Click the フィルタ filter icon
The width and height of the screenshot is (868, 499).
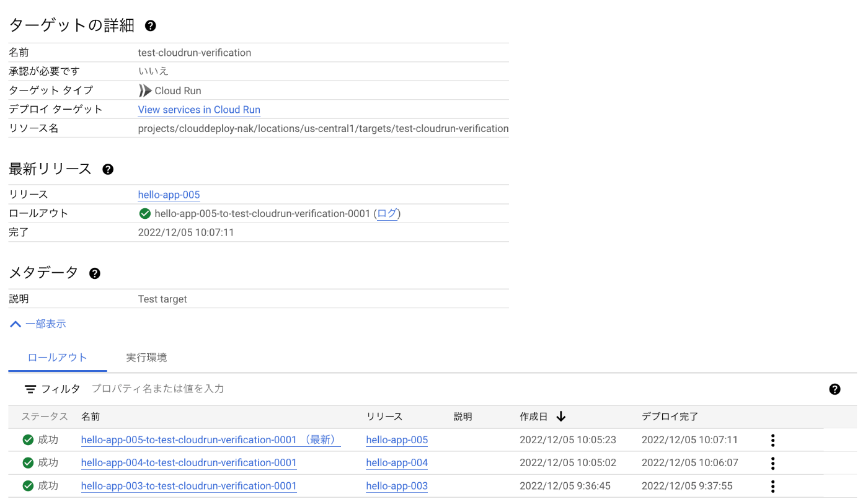coord(30,389)
